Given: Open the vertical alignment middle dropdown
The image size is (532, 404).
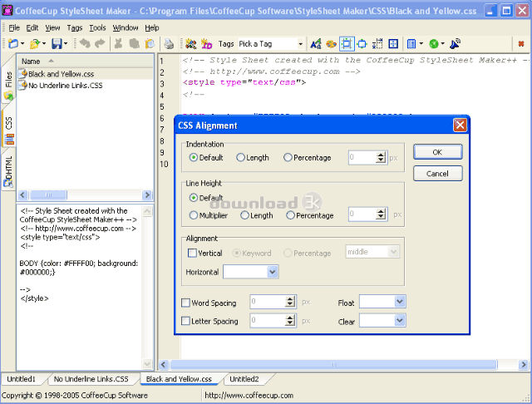Looking at the screenshot, I should point(393,252).
